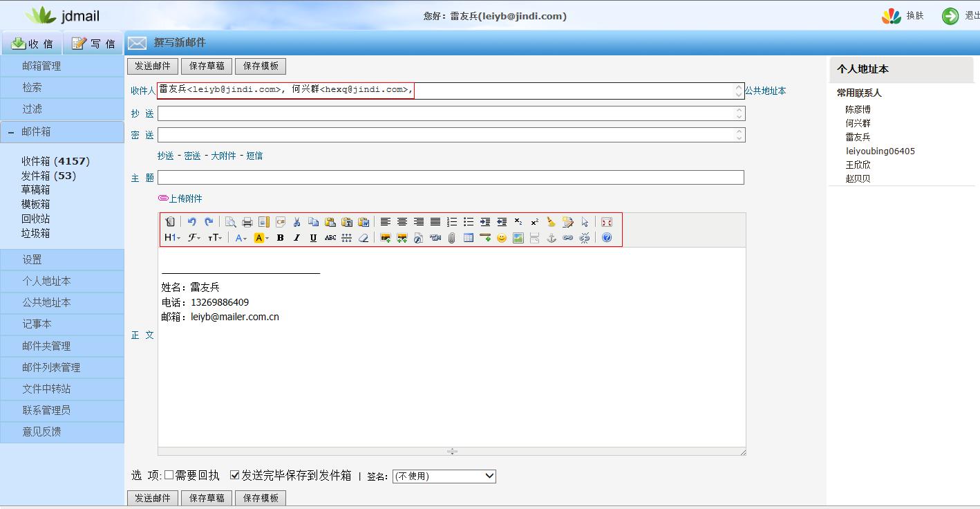
Task: Toggle underline formatting
Action: (x=313, y=238)
